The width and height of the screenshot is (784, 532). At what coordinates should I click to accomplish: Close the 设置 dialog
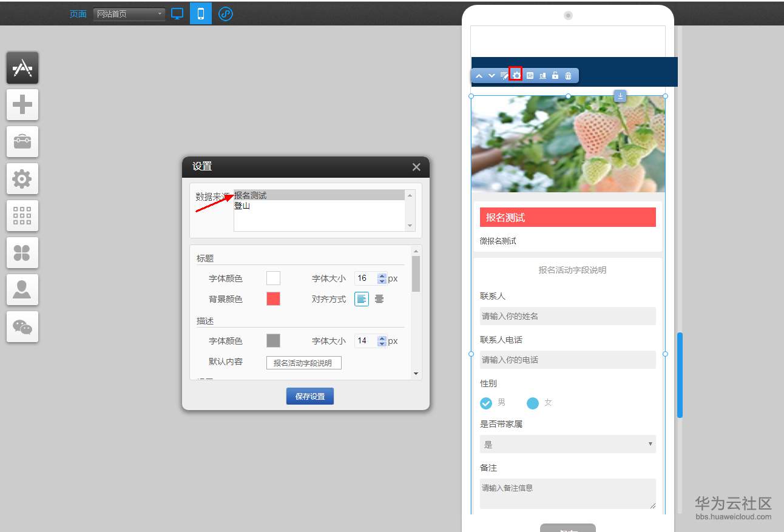coord(416,167)
